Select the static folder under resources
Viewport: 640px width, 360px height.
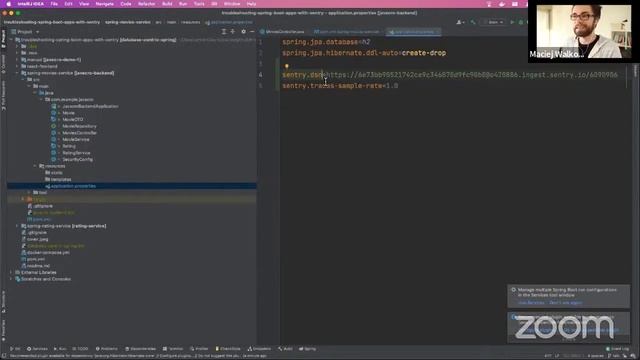pyautogui.click(x=56, y=173)
